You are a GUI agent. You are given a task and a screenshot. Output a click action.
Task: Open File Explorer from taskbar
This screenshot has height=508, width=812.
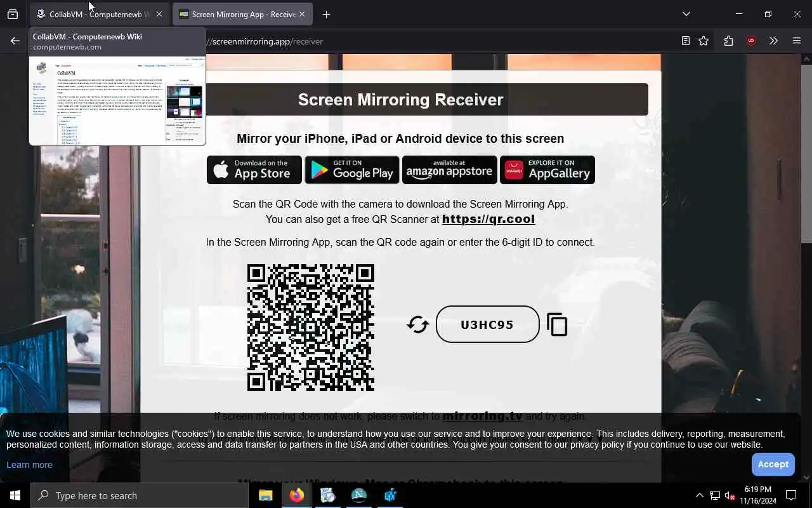(x=265, y=495)
